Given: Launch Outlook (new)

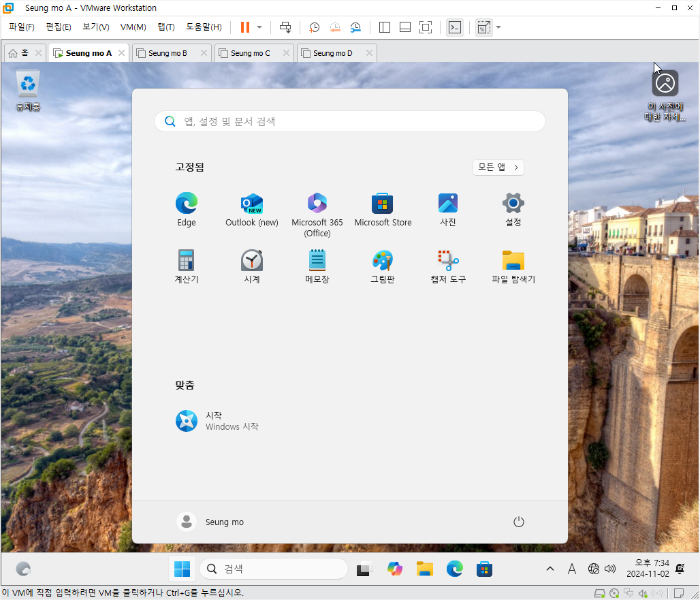Looking at the screenshot, I should pyautogui.click(x=252, y=209).
